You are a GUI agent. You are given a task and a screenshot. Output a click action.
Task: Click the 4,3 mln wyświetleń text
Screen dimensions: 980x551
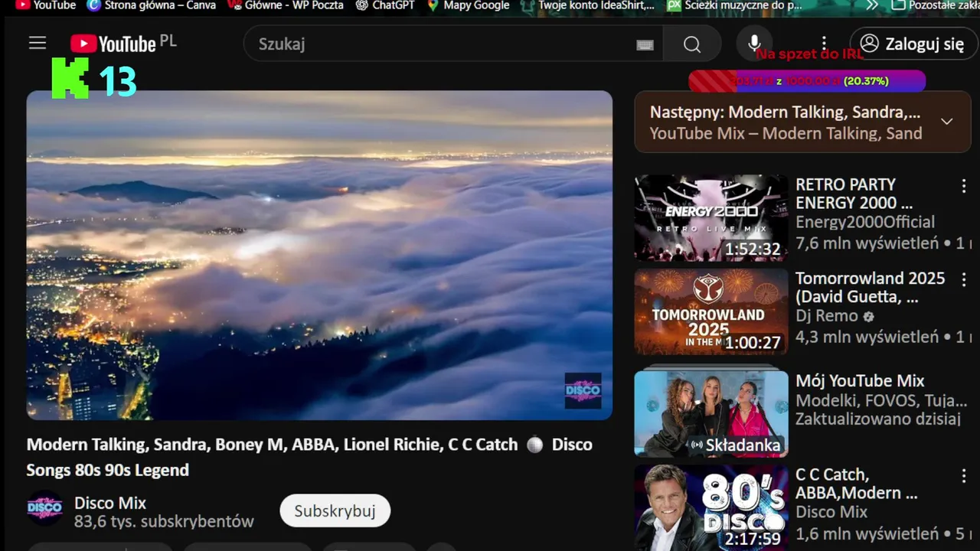867,337
